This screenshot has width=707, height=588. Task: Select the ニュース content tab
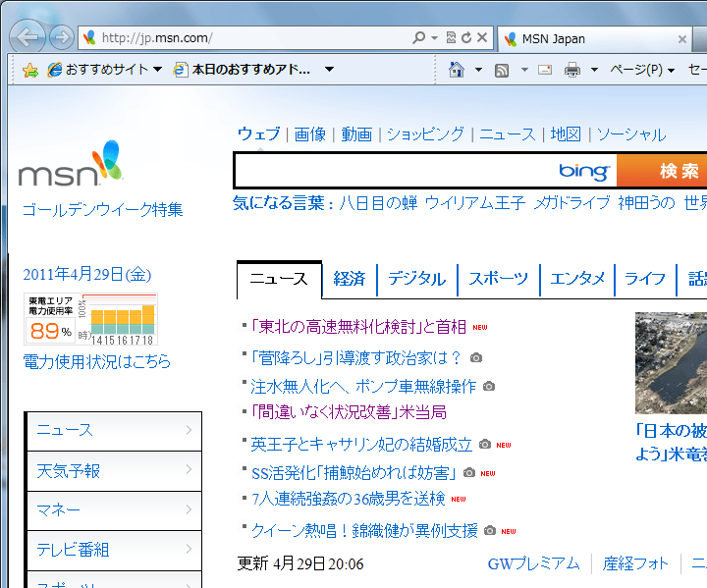pos(279,279)
